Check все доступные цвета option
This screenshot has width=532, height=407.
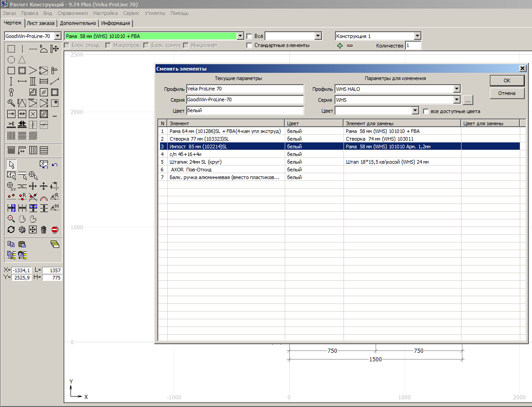pos(426,111)
